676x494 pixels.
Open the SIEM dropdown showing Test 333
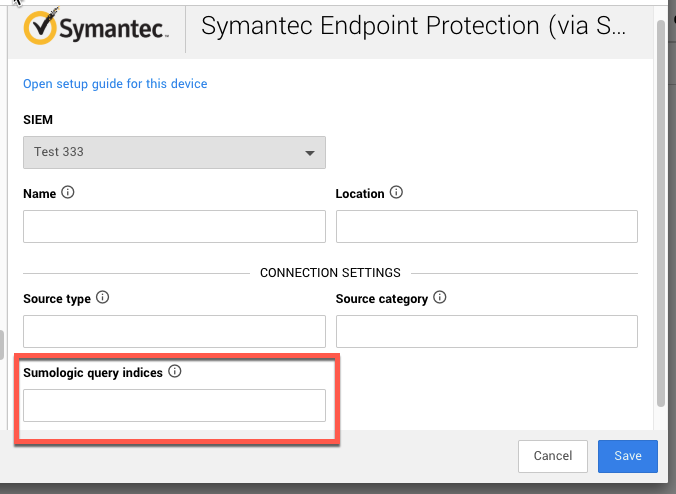174,153
